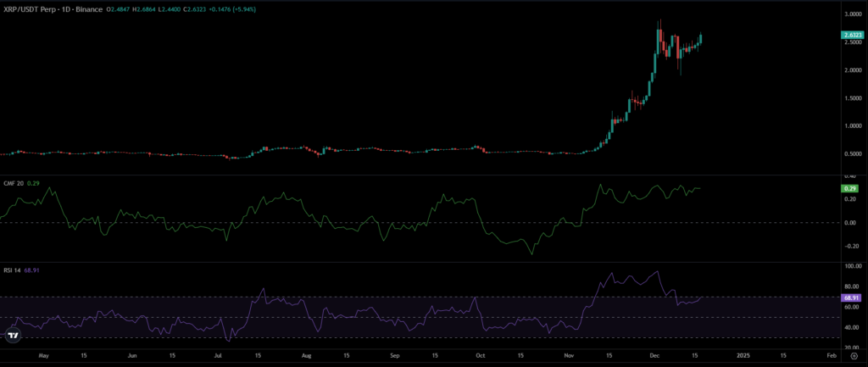Viewport: 868px width, 367px height.
Task: Click the 0.20 CMF axis label
Action: (x=849, y=198)
